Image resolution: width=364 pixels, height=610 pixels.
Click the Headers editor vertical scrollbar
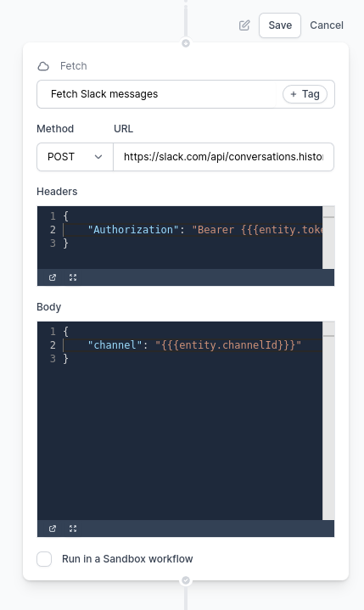(328, 238)
